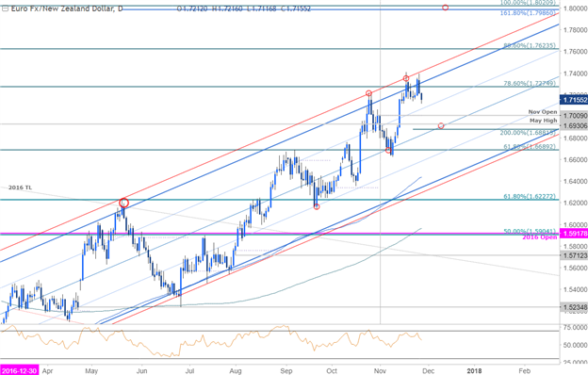588x375 pixels.
Task: Click the 161.80%(1.79860) Fibonacci label
Action: pyautogui.click(x=528, y=13)
